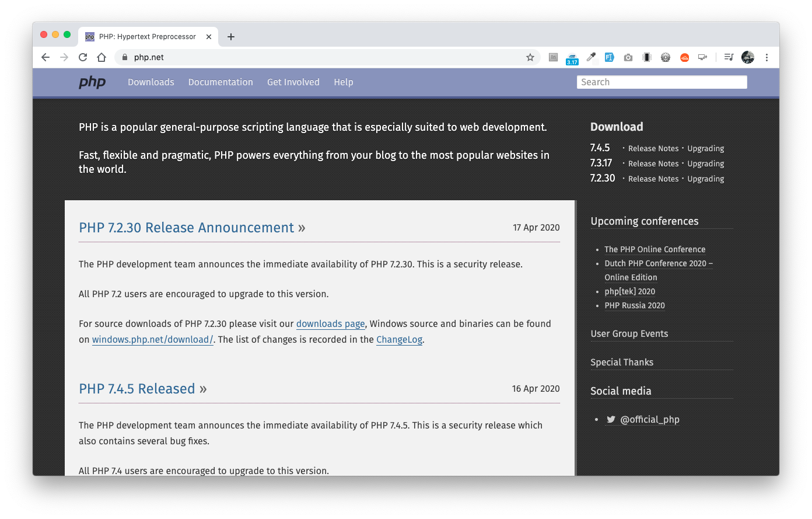The height and width of the screenshot is (519, 812).
Task: Open windows.php.net/download/ link
Action: pyautogui.click(x=153, y=340)
